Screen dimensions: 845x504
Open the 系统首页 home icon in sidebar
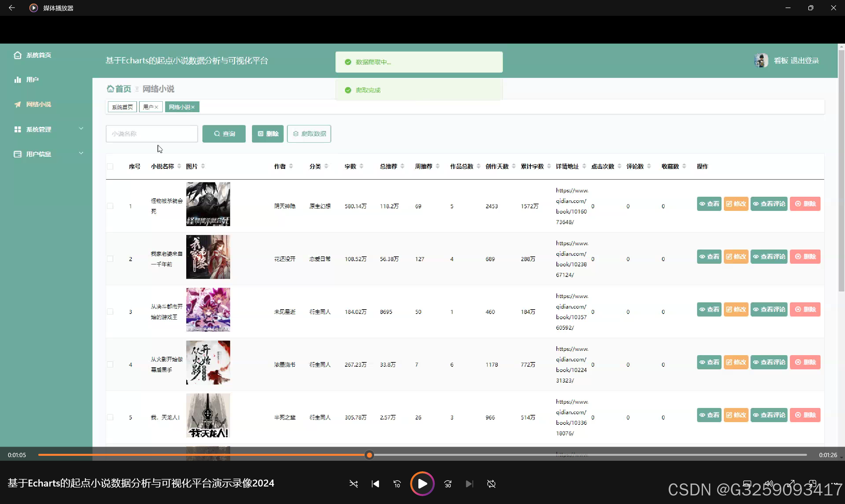(18, 55)
